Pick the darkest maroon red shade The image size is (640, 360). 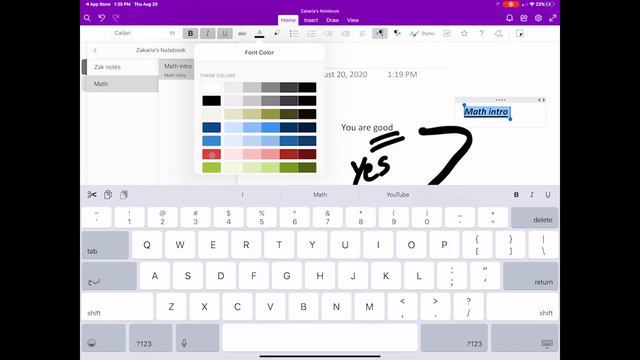[x=307, y=154]
